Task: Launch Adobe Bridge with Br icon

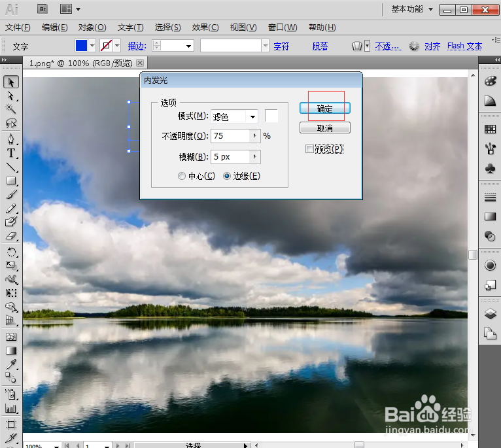Action: coord(42,9)
